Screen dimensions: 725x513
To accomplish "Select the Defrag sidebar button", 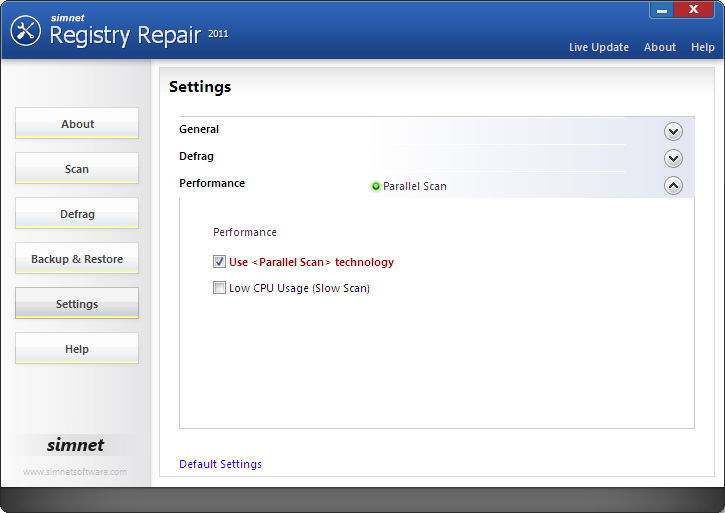I will click(x=77, y=214).
